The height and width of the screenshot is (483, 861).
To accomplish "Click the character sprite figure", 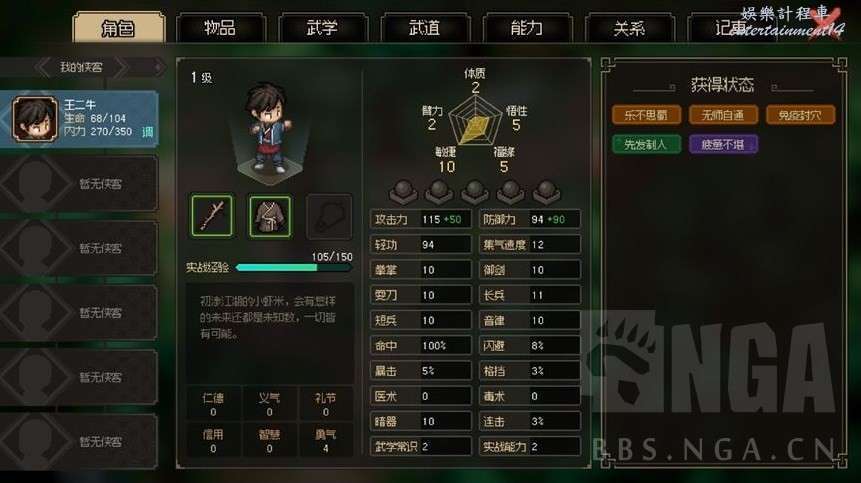I will click(269, 128).
